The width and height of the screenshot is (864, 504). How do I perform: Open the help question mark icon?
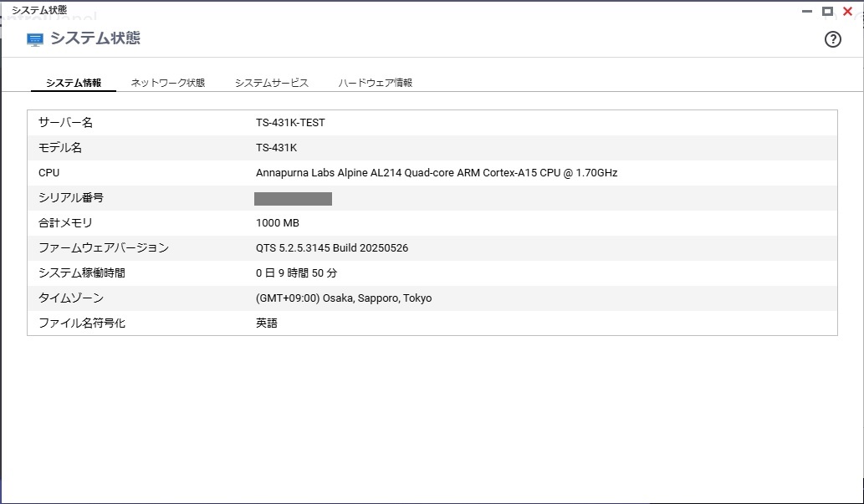(x=832, y=39)
